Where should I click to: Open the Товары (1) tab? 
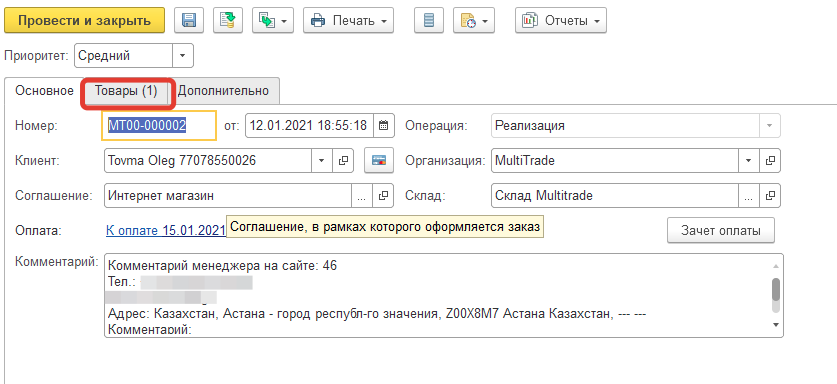pyautogui.click(x=127, y=91)
